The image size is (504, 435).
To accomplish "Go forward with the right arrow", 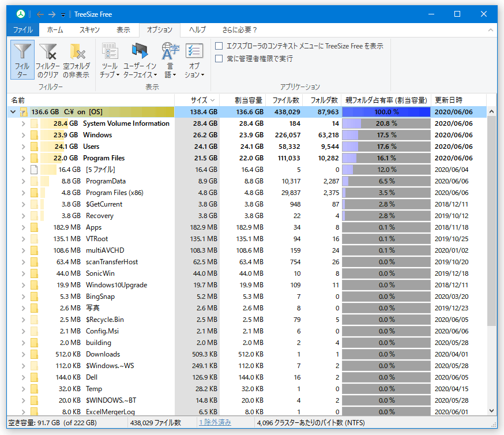I will (52, 14).
